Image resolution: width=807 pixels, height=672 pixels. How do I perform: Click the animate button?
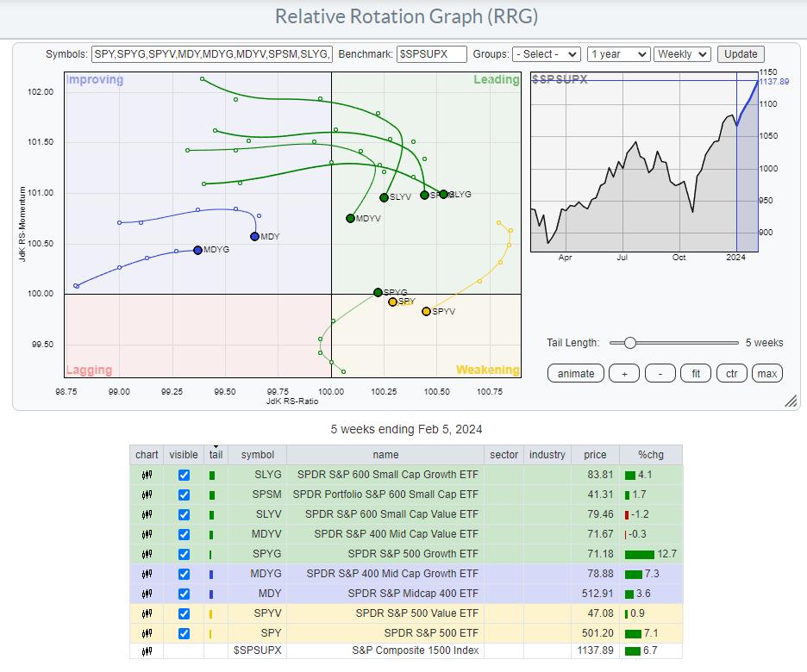click(x=575, y=373)
